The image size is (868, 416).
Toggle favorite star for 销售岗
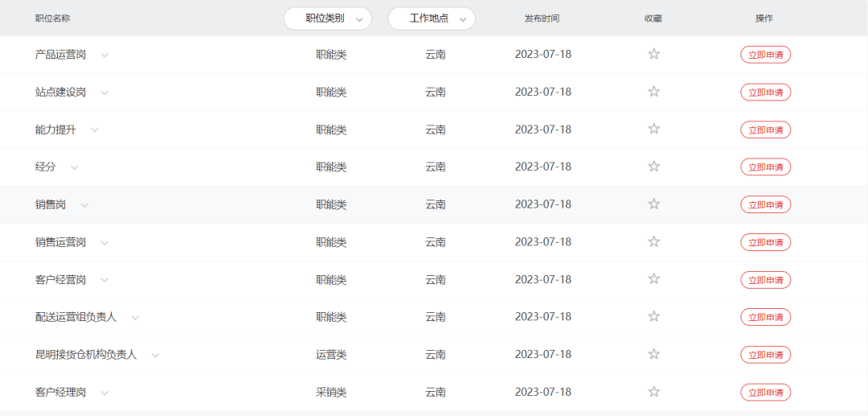(653, 204)
